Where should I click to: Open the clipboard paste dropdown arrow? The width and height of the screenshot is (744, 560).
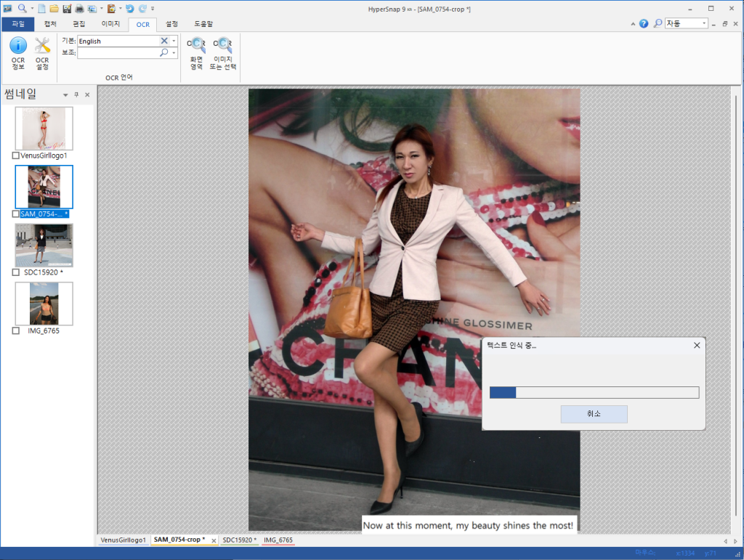(x=120, y=9)
